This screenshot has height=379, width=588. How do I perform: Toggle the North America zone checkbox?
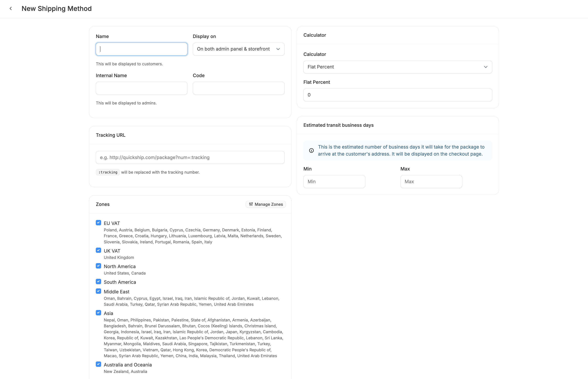(x=98, y=266)
